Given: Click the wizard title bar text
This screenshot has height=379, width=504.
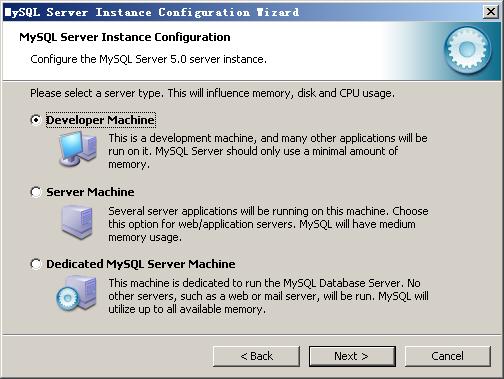Looking at the screenshot, I should (152, 12).
